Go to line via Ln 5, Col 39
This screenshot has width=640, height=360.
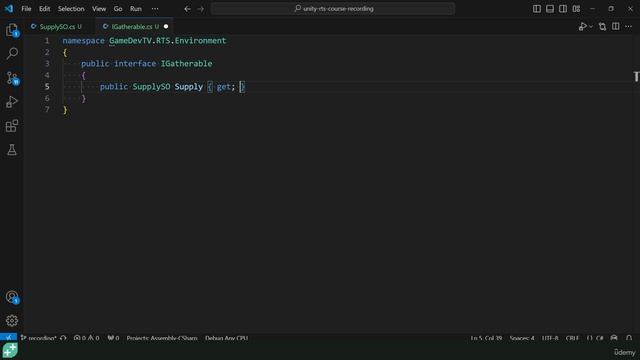pyautogui.click(x=486, y=338)
